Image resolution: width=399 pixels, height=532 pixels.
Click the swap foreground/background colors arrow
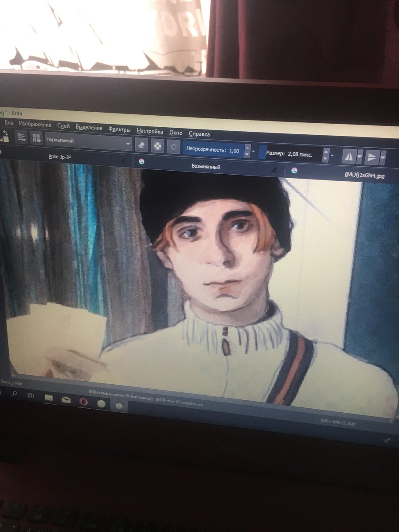point(5,132)
